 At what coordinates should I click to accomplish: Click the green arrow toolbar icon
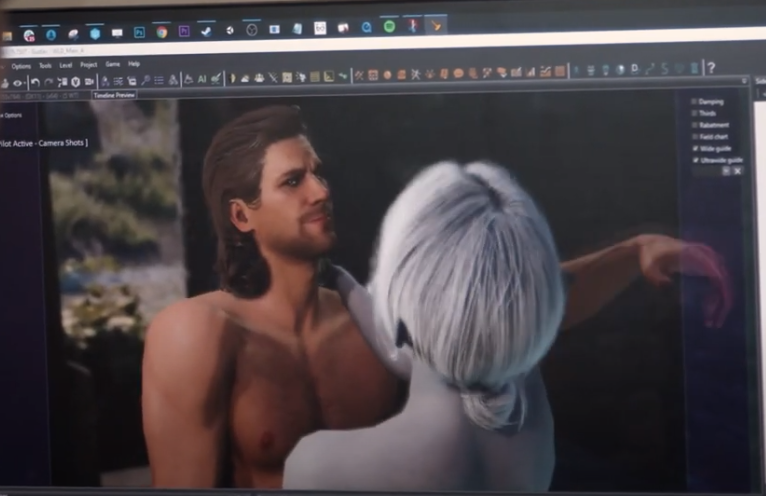coord(343,76)
